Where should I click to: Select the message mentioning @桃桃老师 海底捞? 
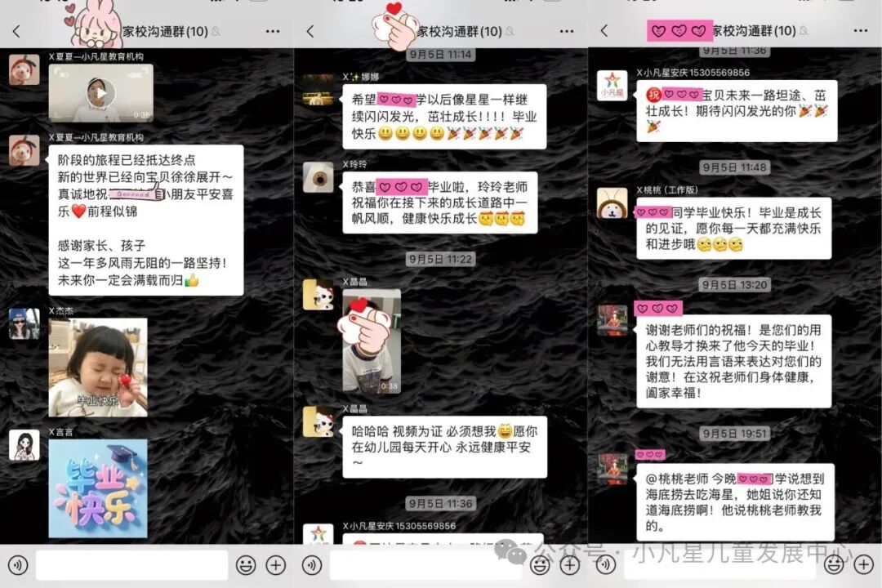(x=735, y=502)
